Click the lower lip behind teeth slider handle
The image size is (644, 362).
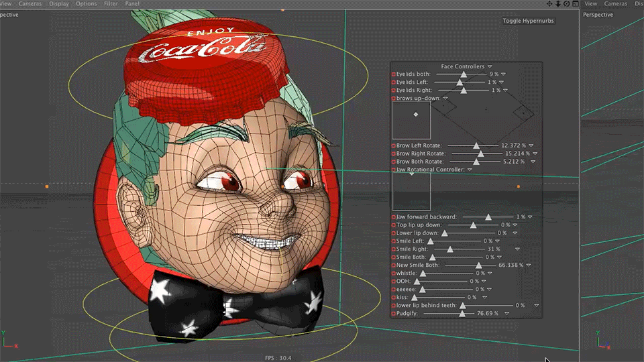click(463, 306)
